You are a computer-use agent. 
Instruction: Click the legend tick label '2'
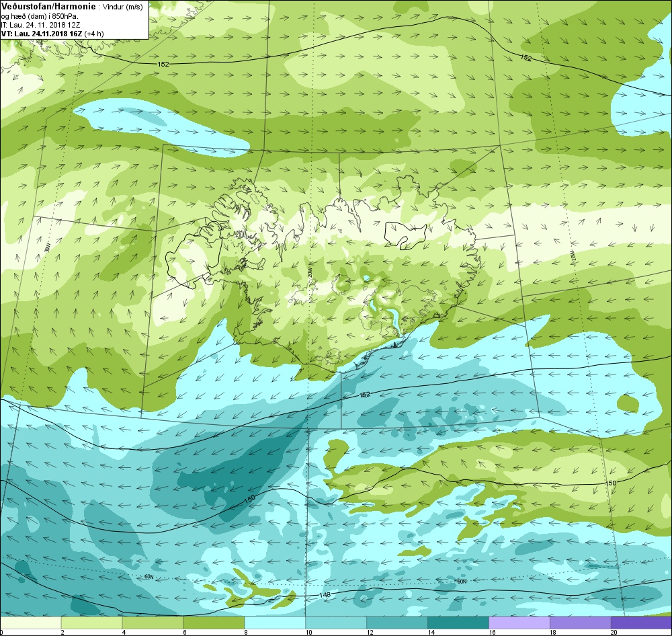coord(62,632)
